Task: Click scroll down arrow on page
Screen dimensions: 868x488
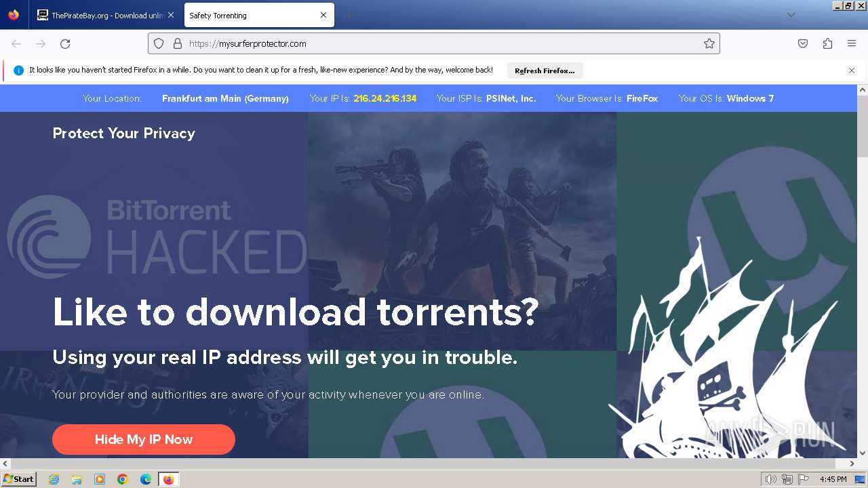Action: (863, 453)
